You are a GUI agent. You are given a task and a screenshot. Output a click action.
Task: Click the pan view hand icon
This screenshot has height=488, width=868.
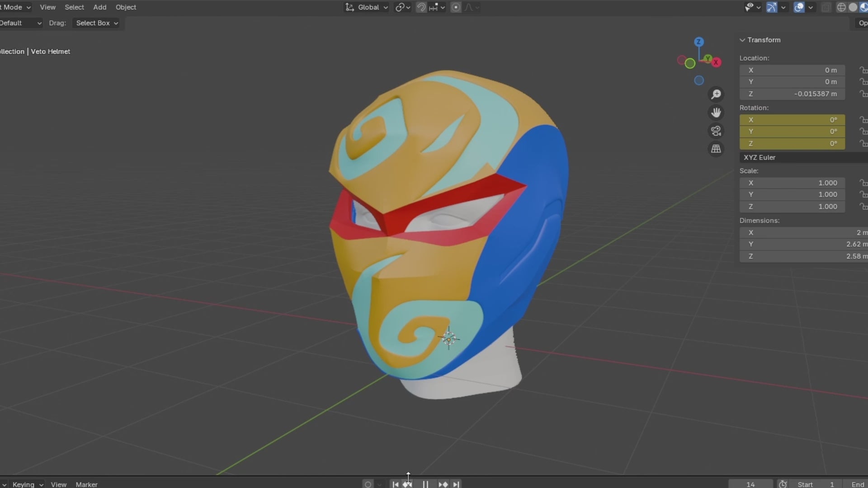(x=716, y=113)
